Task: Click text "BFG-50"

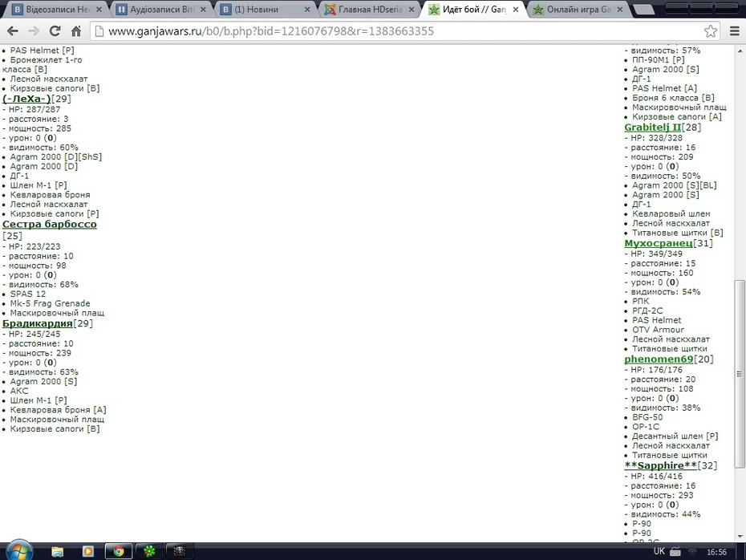Action: click(647, 417)
